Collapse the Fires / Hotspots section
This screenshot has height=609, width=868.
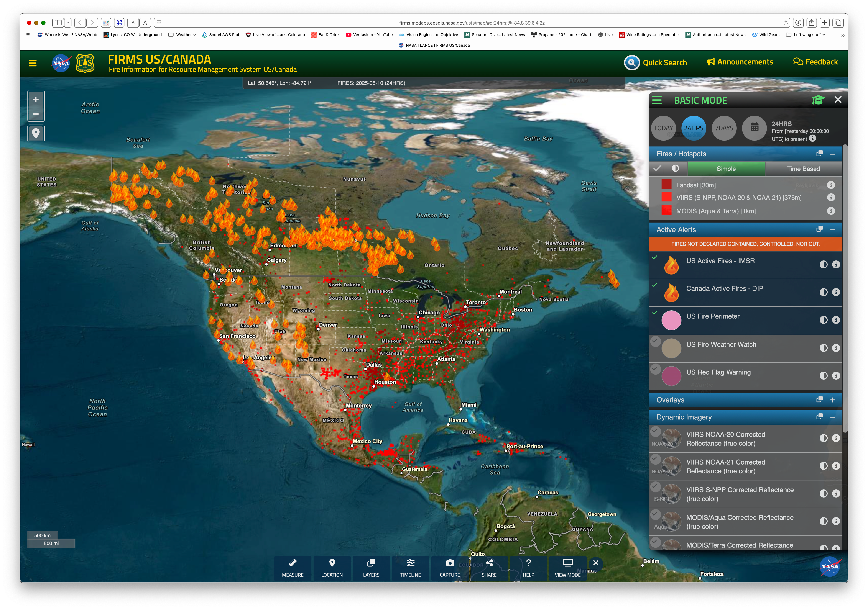pos(832,154)
